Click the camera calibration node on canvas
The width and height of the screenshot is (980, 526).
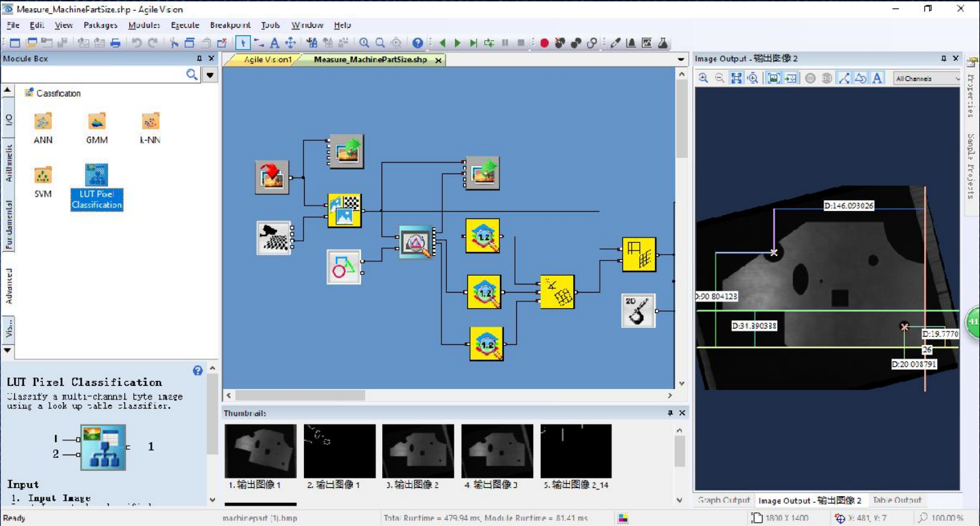pyautogui.click(x=274, y=237)
